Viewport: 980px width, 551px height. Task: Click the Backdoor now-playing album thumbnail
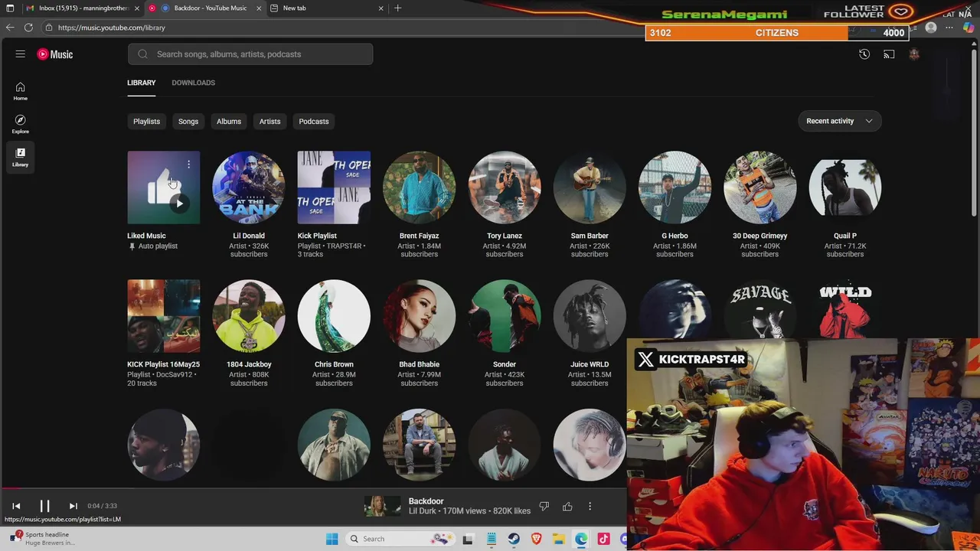pos(382,506)
